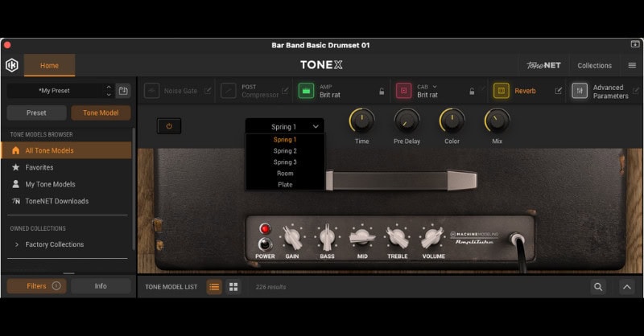The width and height of the screenshot is (644, 336).
Task: Toggle the yellow Reverb module icon
Action: tap(501, 91)
